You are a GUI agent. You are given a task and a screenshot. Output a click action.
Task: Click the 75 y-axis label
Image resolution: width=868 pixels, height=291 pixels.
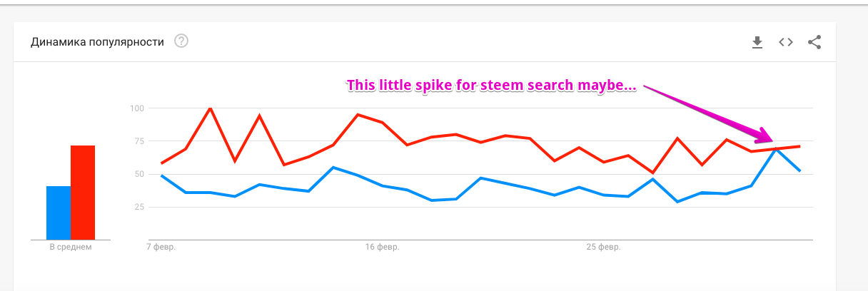(139, 141)
